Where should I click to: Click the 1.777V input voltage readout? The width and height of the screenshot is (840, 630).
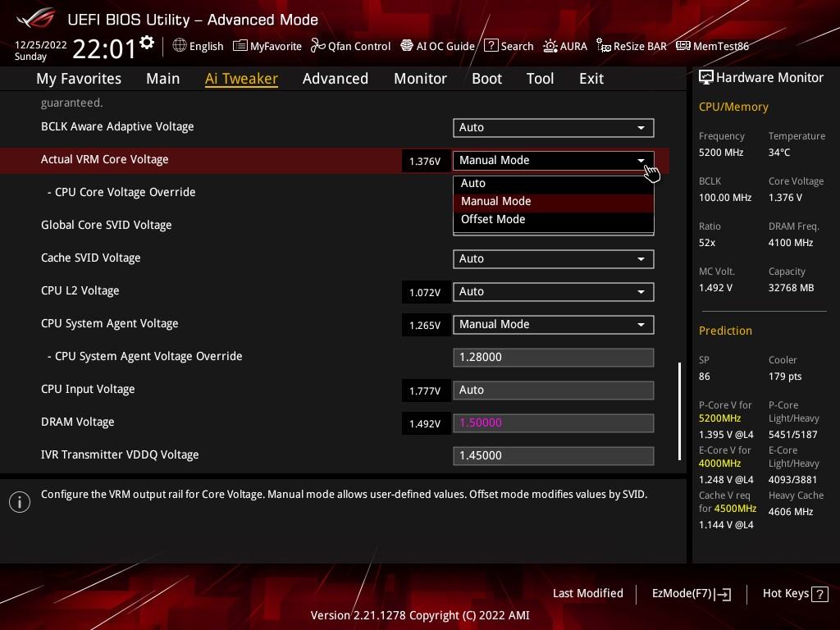tap(425, 390)
